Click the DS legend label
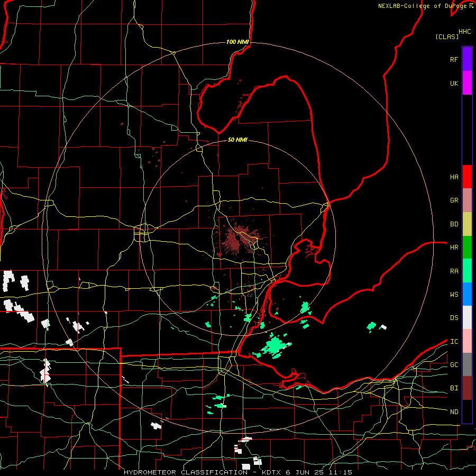476x476 pixels. coord(454,318)
